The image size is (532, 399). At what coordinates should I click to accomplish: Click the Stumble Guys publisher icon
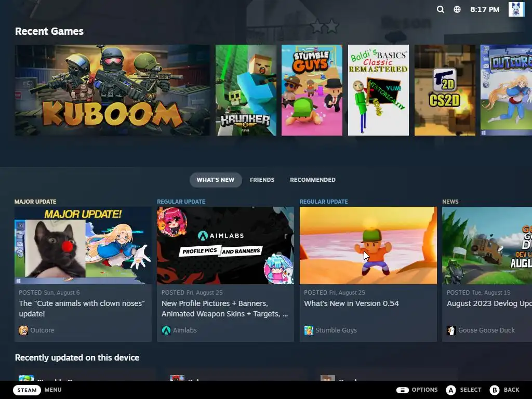click(309, 330)
